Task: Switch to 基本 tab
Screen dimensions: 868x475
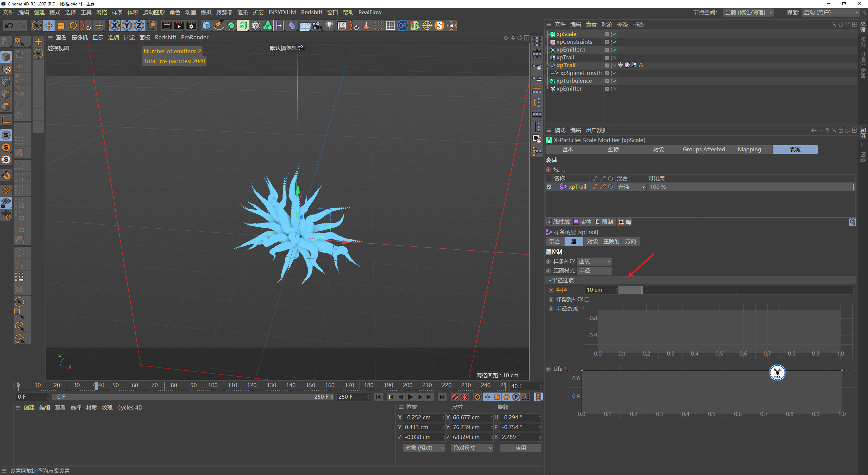Action: point(568,149)
